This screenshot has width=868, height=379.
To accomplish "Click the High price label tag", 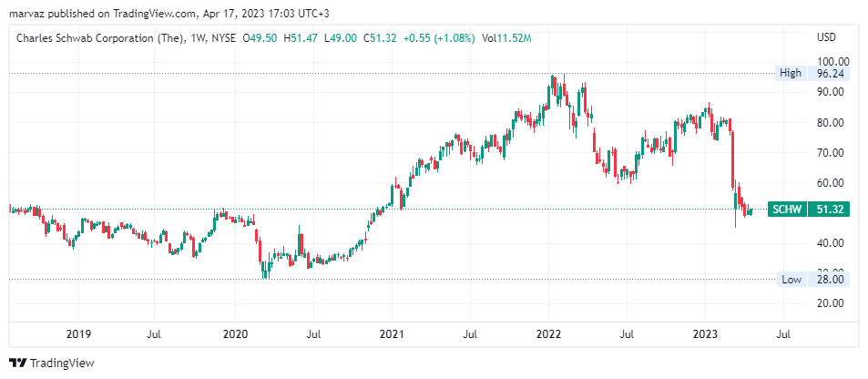I will (791, 73).
